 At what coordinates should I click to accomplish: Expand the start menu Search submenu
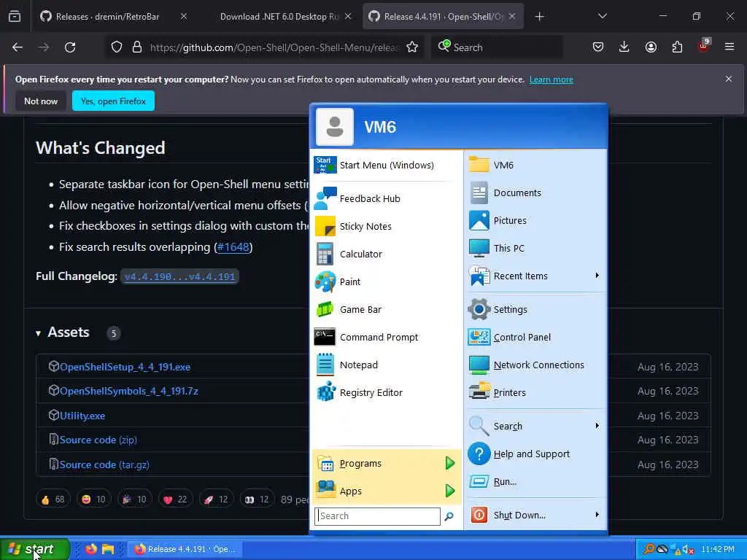click(x=536, y=426)
